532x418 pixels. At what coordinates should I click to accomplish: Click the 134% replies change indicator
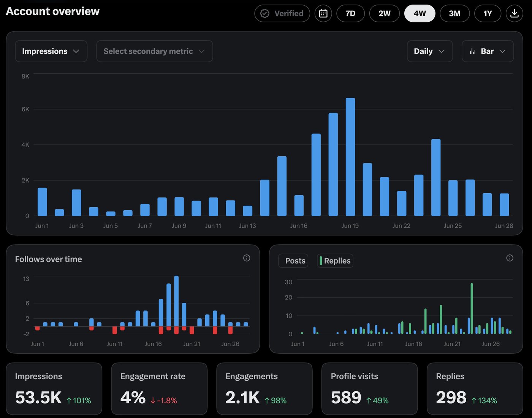[x=484, y=401]
